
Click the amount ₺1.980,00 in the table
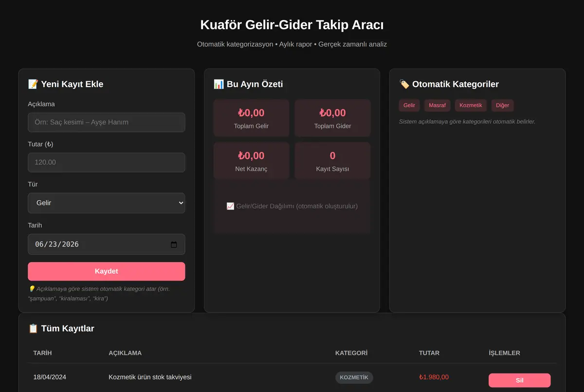(x=434, y=377)
